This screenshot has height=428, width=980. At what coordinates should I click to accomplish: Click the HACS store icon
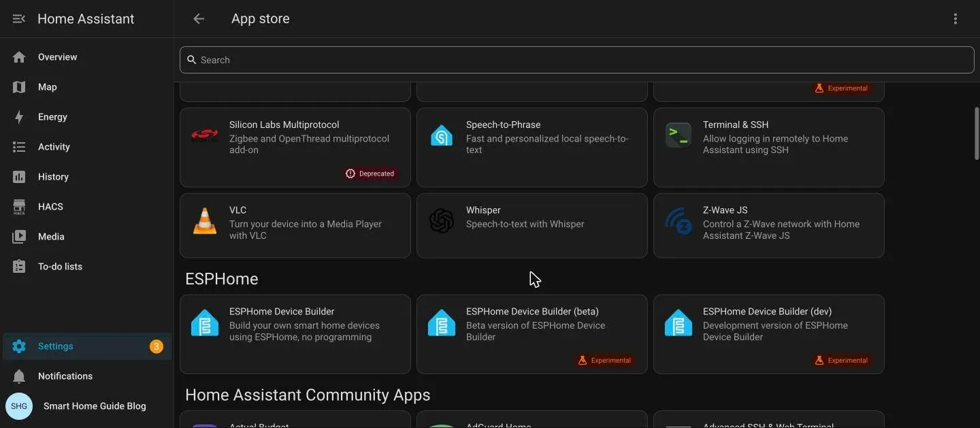(x=19, y=207)
